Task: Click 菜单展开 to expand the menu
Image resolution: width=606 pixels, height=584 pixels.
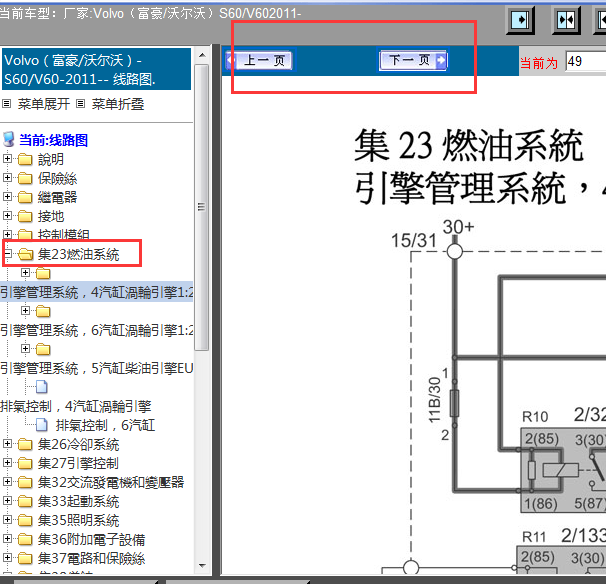Action: (x=43, y=104)
